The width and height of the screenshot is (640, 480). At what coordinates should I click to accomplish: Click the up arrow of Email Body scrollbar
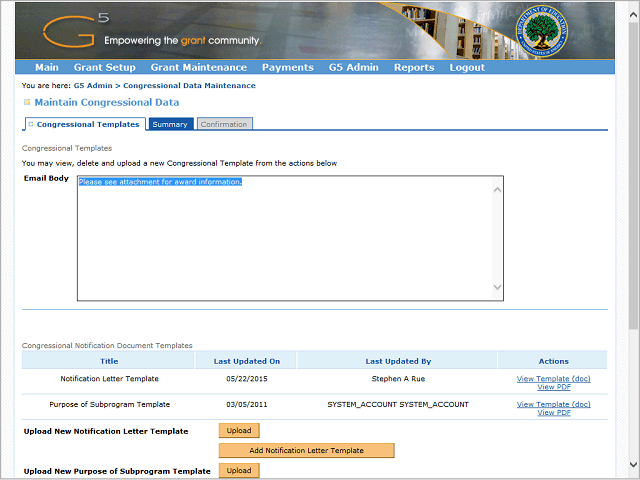pyautogui.click(x=497, y=190)
